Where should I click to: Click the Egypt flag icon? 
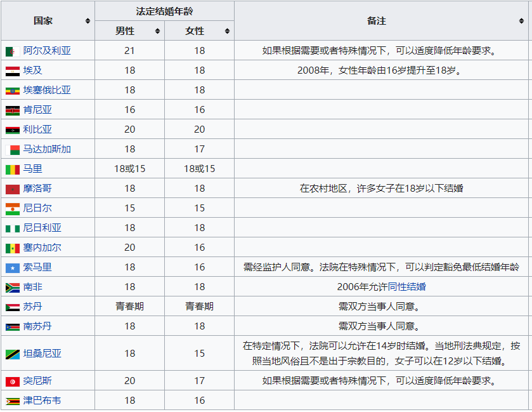[x=13, y=71]
